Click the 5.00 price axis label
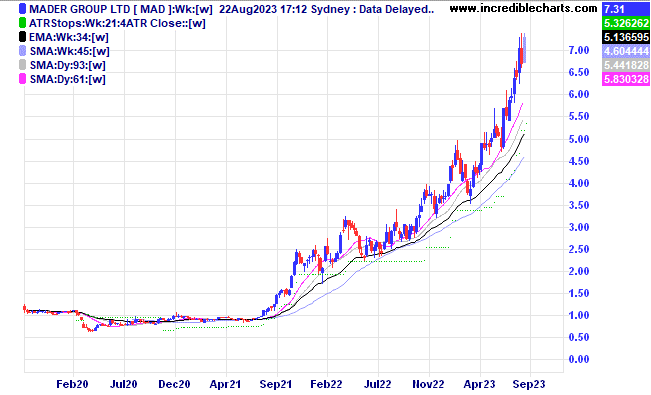 click(x=579, y=139)
